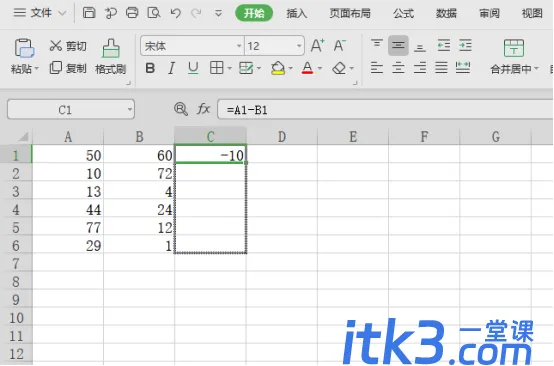Open the Insert (插入) tab
The width and height of the screenshot is (554, 366).
point(296,13)
